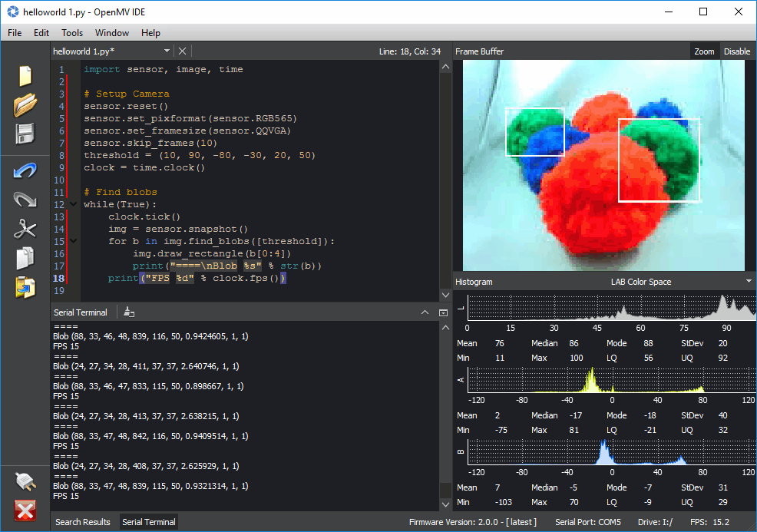757x532 pixels.
Task: Collapse the while loop fold at line 12
Action: pyautogui.click(x=73, y=204)
